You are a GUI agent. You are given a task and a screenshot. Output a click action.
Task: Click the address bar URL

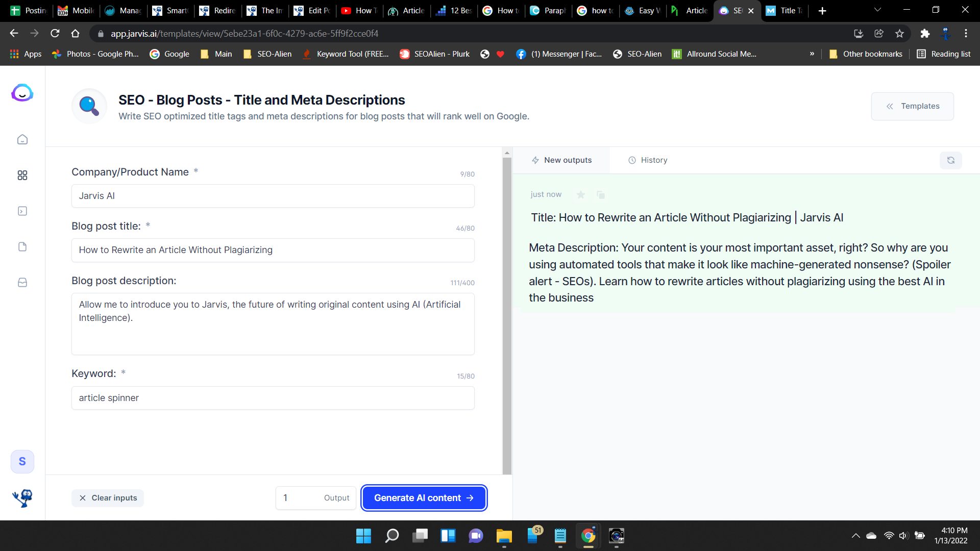[x=244, y=34]
